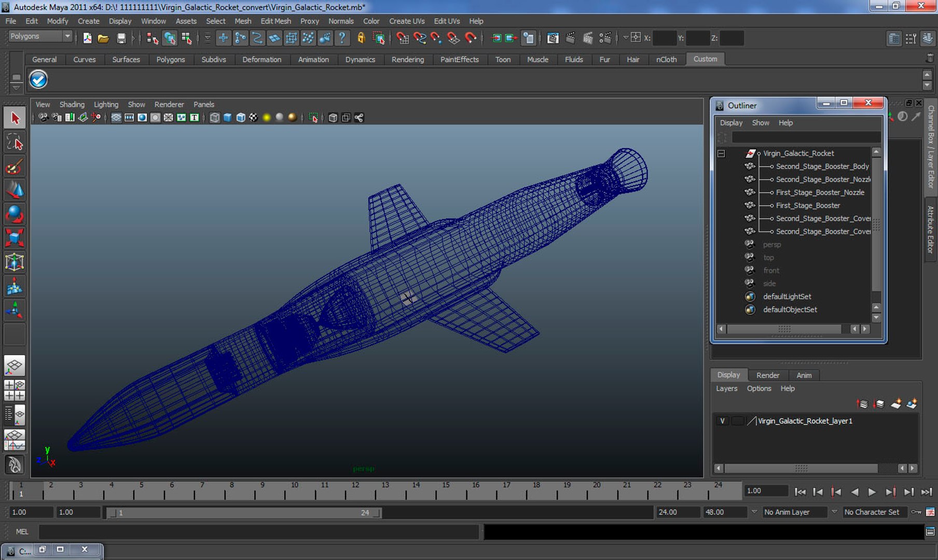Collapse Virgin_Galactic_Rocket tree node
This screenshot has height=560, width=938.
pos(721,153)
